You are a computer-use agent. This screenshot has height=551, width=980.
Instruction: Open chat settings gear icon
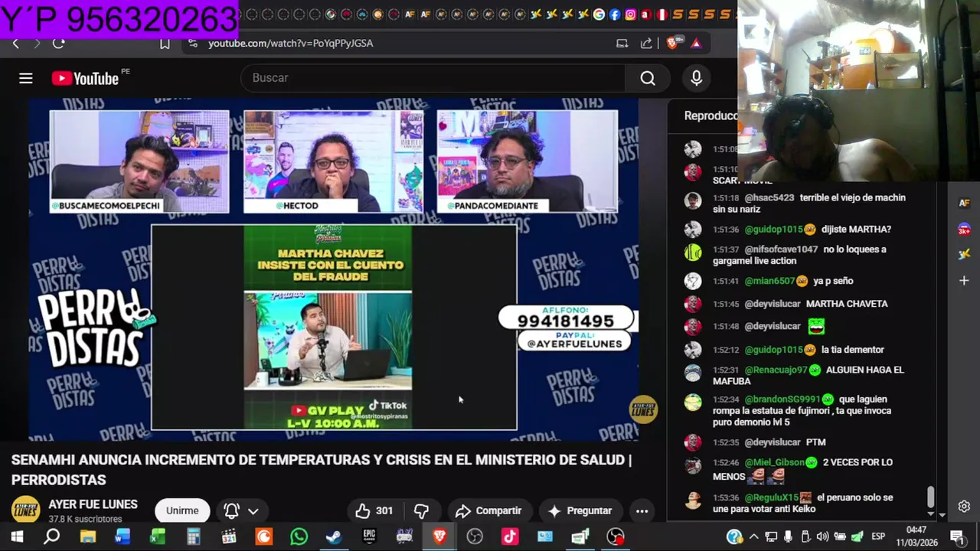(964, 507)
